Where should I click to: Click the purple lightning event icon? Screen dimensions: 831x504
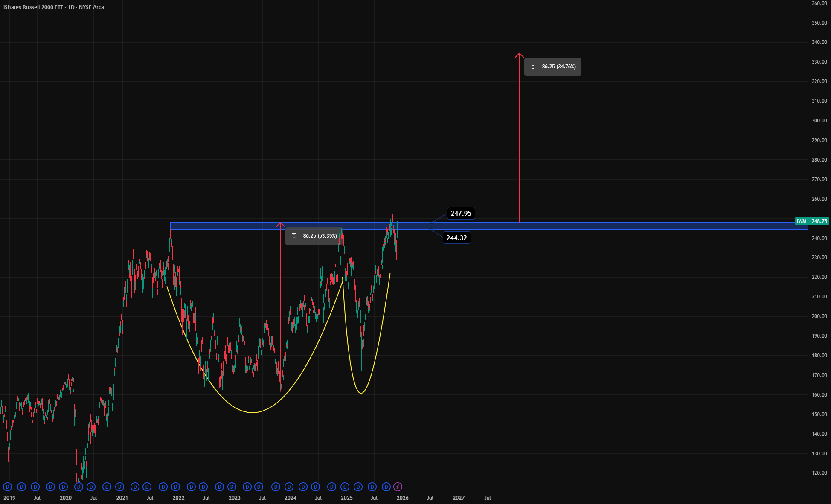coord(398,487)
